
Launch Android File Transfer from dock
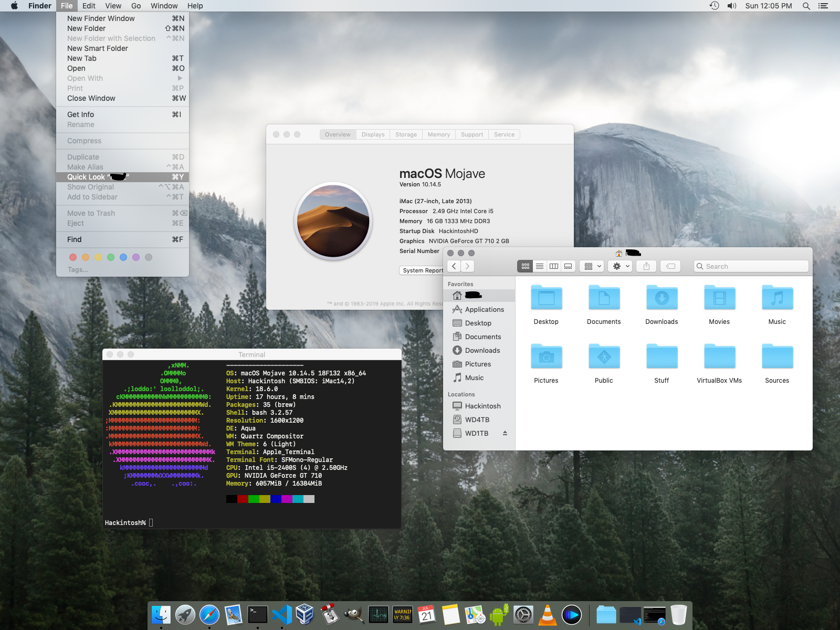pyautogui.click(x=499, y=615)
